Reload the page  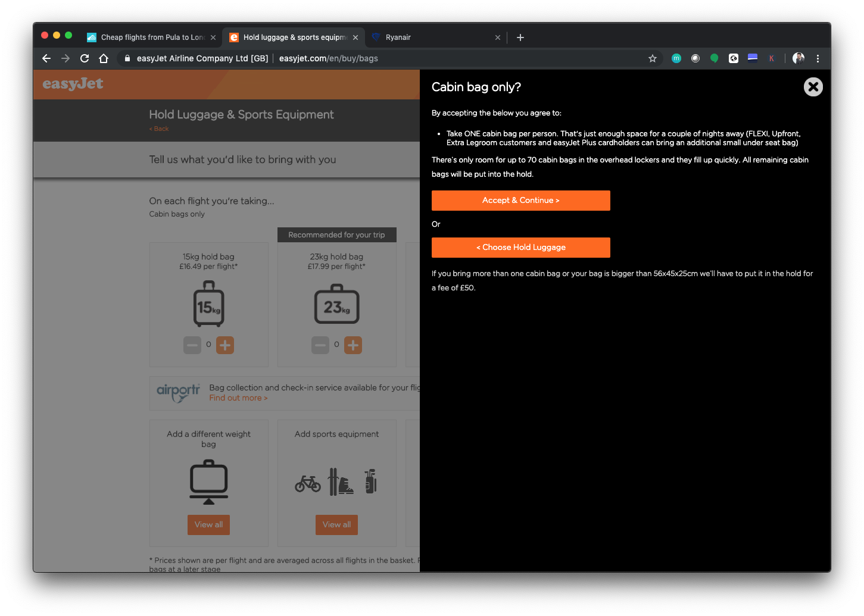click(x=85, y=58)
